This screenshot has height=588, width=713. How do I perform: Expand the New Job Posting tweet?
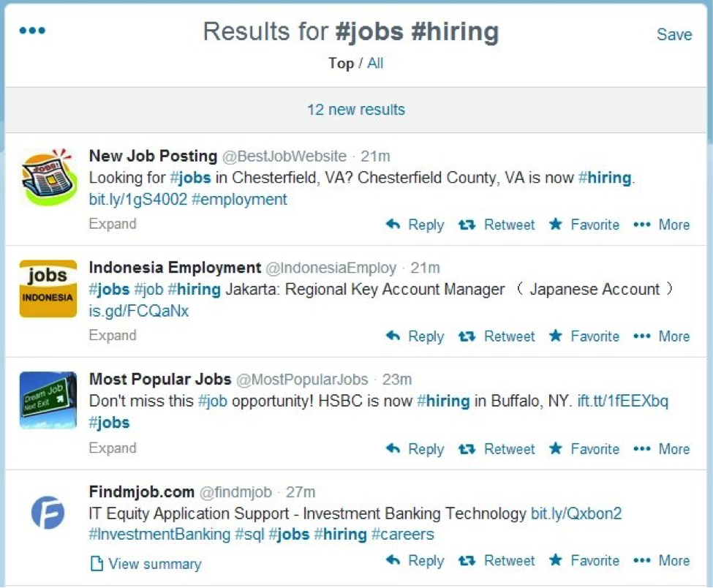pyautogui.click(x=112, y=224)
